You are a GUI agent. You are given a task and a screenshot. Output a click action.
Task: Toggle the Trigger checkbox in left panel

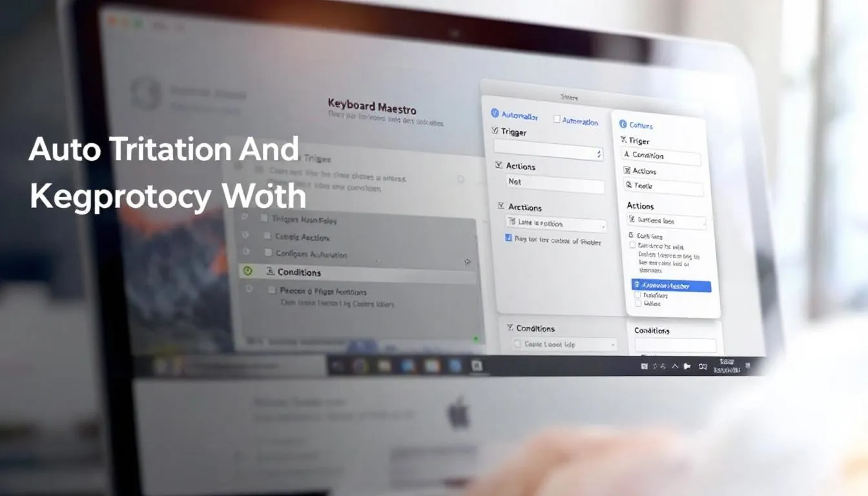pyautogui.click(x=496, y=132)
